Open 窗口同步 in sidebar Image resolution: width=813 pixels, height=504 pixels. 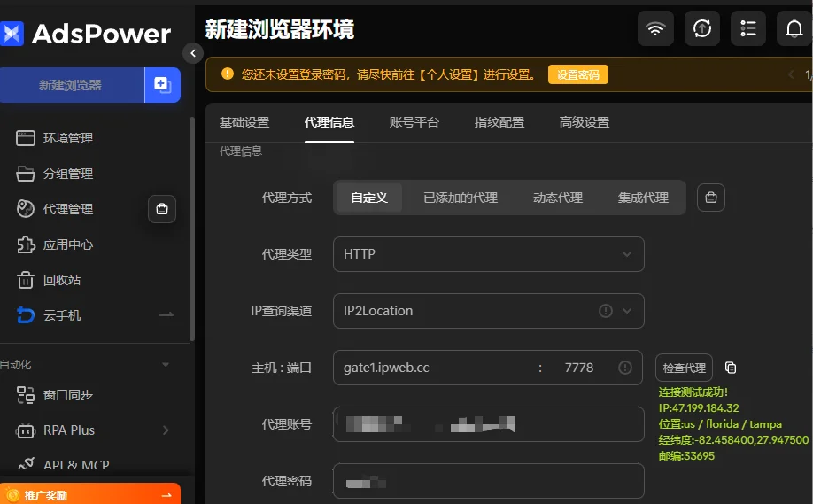point(68,394)
